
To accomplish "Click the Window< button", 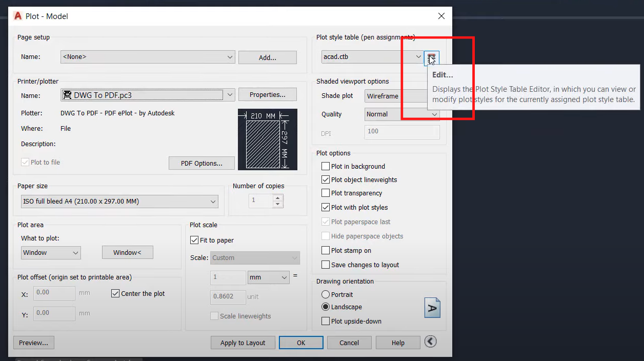I will [127, 252].
